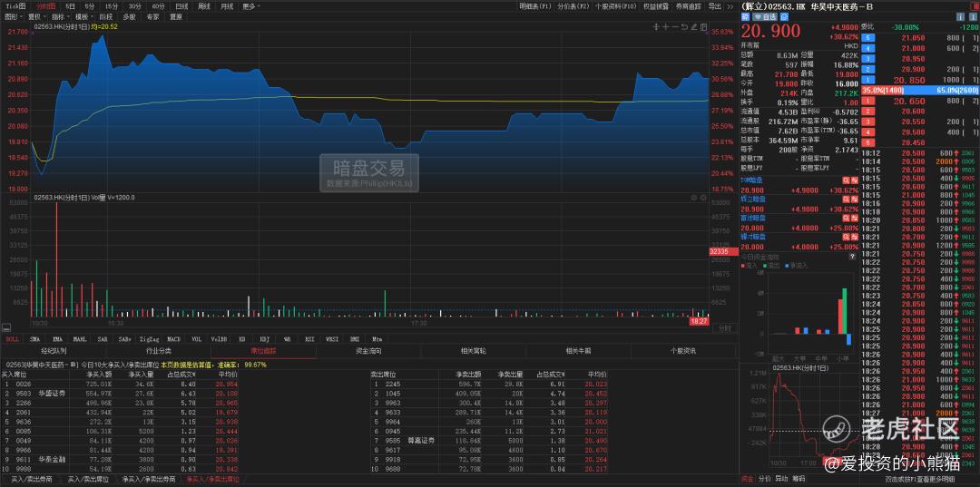The width and height of the screenshot is (980, 487).
Task: Click the 权益披露 button
Action: click(656, 6)
